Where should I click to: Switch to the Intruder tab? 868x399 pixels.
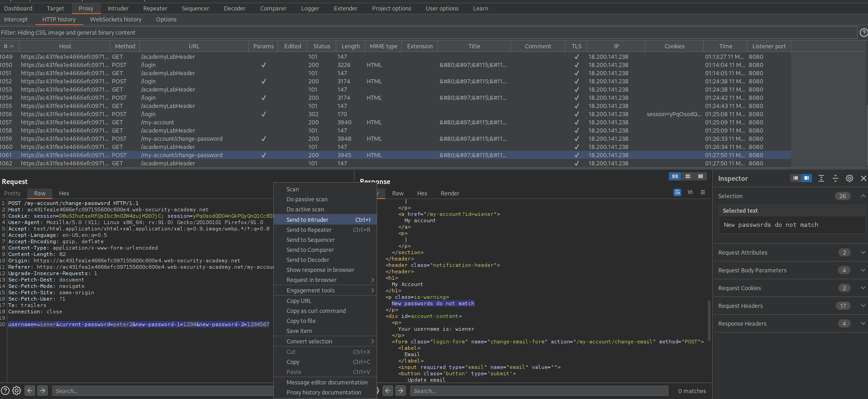pos(118,8)
